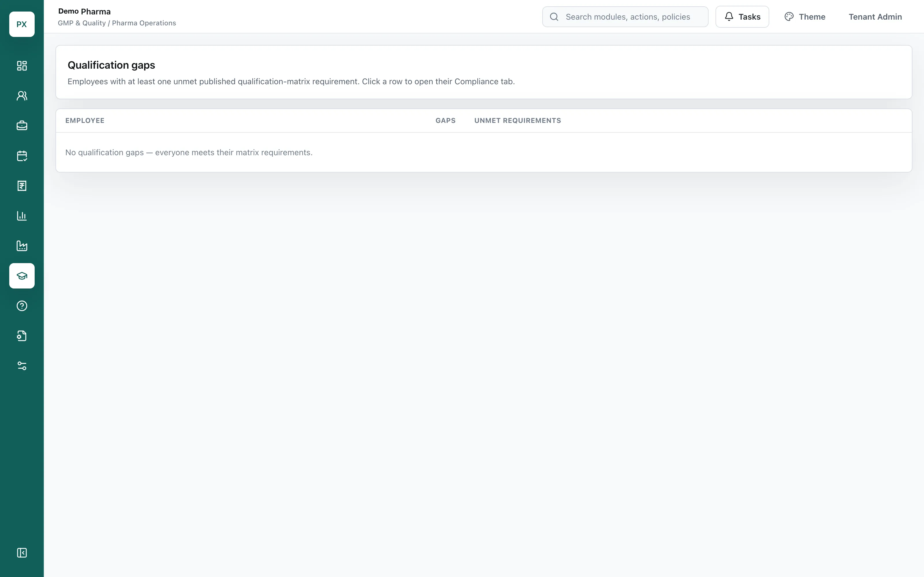This screenshot has height=577, width=924.
Task: Click the factory production icon in sidebar
Action: tap(22, 246)
